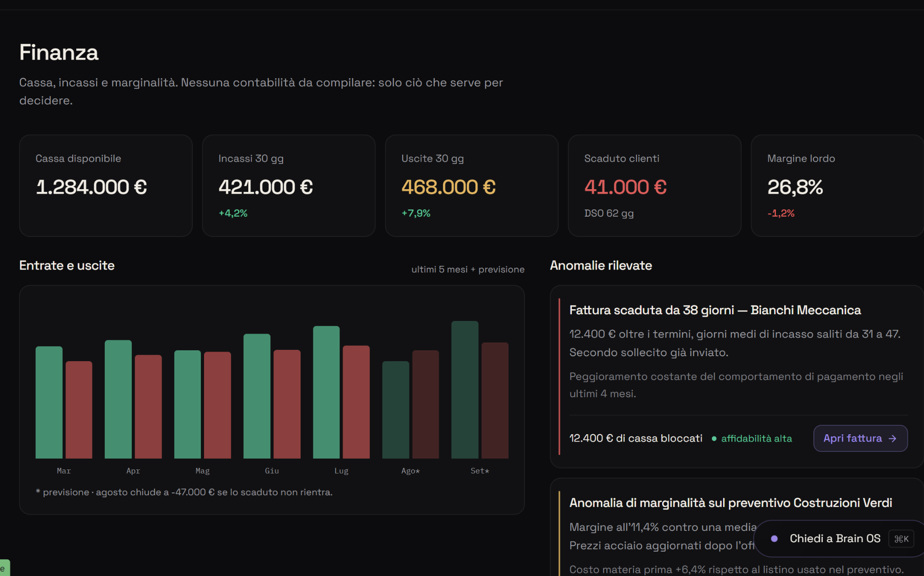
Task: Click the Finanza page title
Action: pos(59,52)
